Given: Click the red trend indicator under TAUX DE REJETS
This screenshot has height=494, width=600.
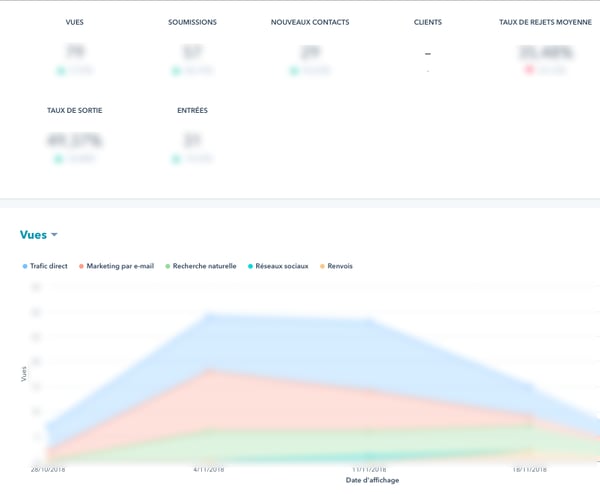Looking at the screenshot, I should point(529,70).
